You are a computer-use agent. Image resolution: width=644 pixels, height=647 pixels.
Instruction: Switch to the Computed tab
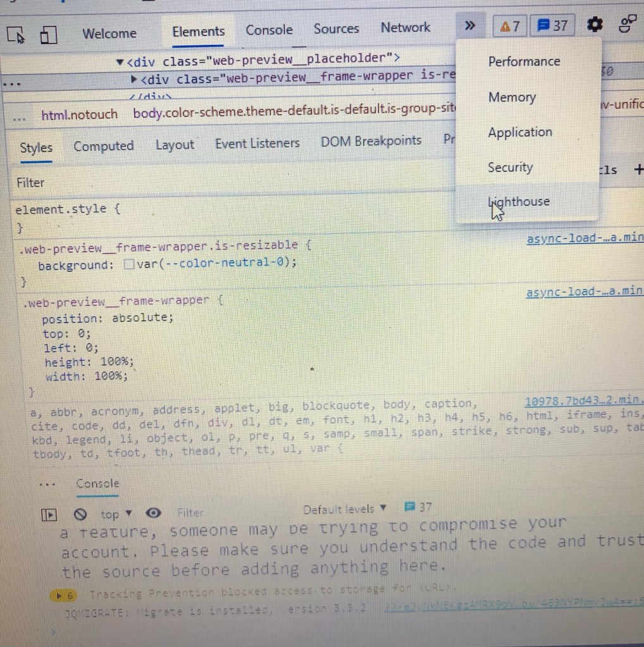coord(103,146)
